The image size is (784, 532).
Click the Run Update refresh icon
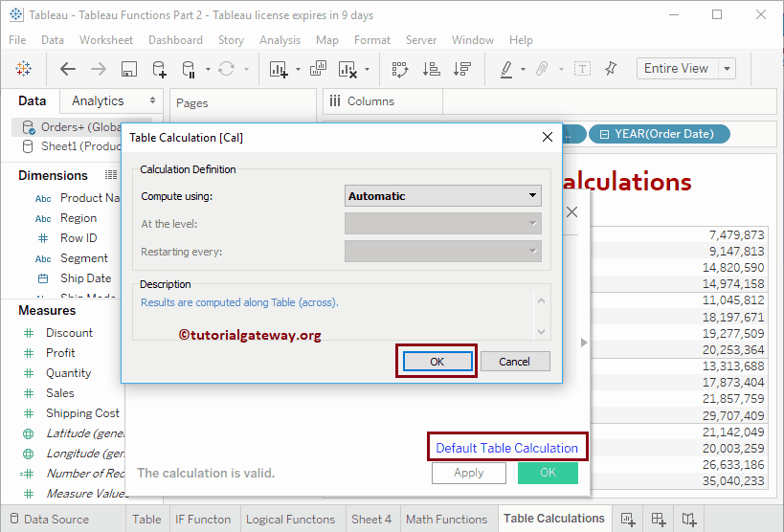pos(226,69)
